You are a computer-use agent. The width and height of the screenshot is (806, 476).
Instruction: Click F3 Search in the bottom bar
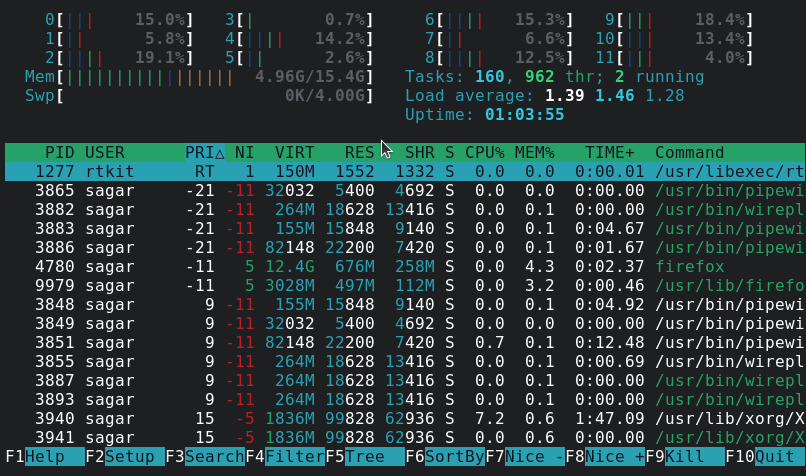214,457
